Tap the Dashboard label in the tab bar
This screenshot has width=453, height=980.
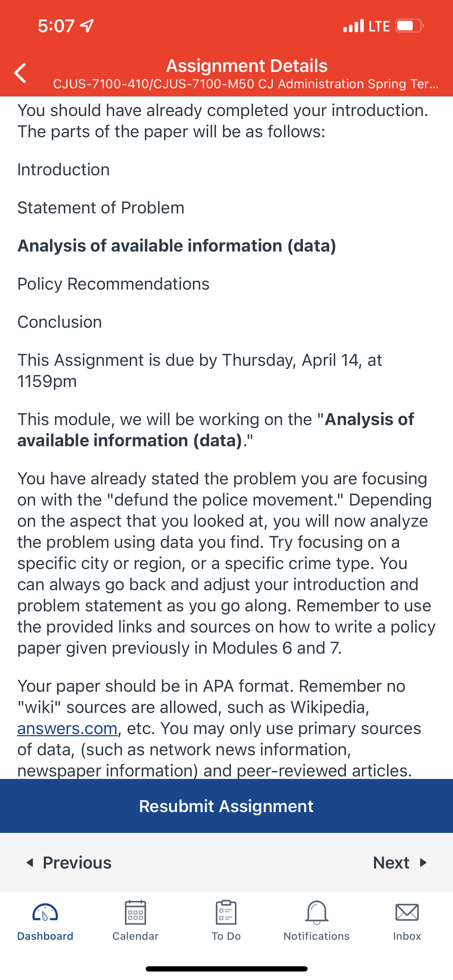pyautogui.click(x=45, y=936)
